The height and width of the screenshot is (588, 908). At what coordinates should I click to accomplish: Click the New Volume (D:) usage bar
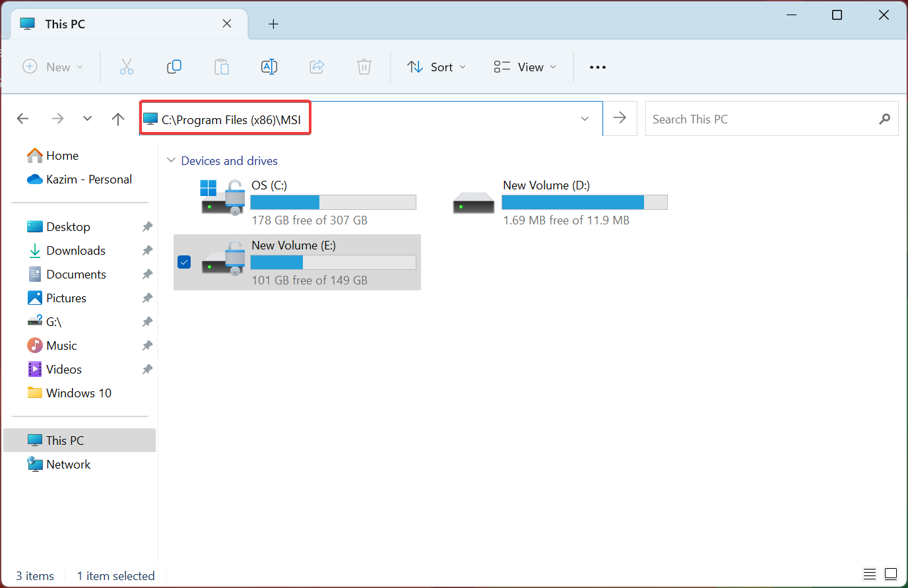click(x=585, y=203)
